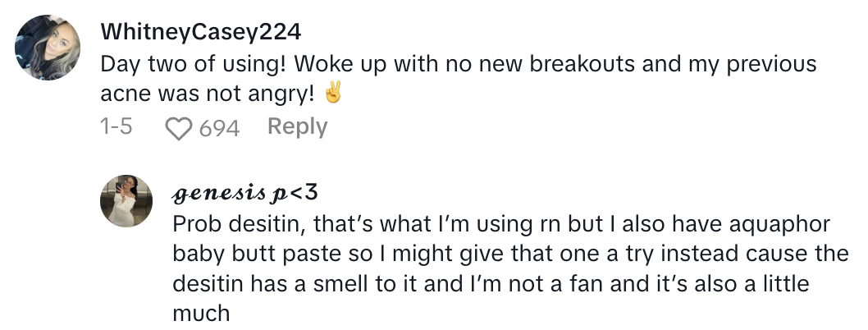Click the 'acne was not angry!' line
The height and width of the screenshot is (330, 868).
(x=207, y=94)
